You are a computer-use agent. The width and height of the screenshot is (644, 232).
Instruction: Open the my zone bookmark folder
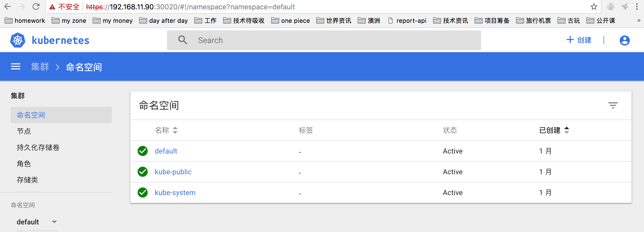click(x=69, y=21)
